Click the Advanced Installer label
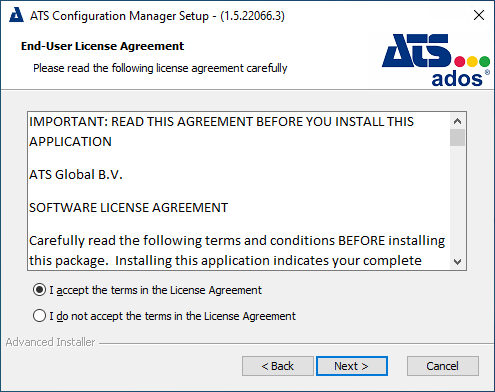This screenshot has height=392, width=495. pos(50,342)
